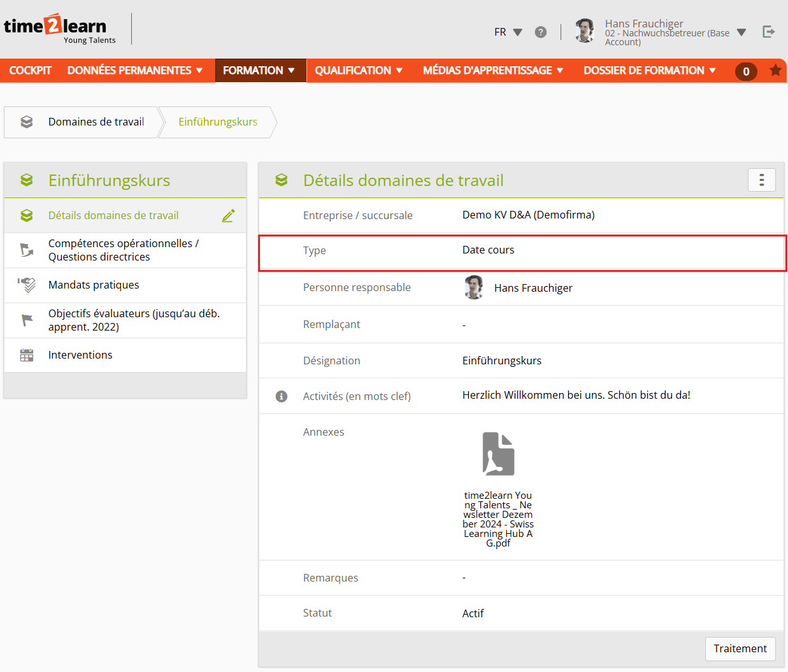Expand the FR language dropdown
The image size is (788, 672).
[508, 32]
